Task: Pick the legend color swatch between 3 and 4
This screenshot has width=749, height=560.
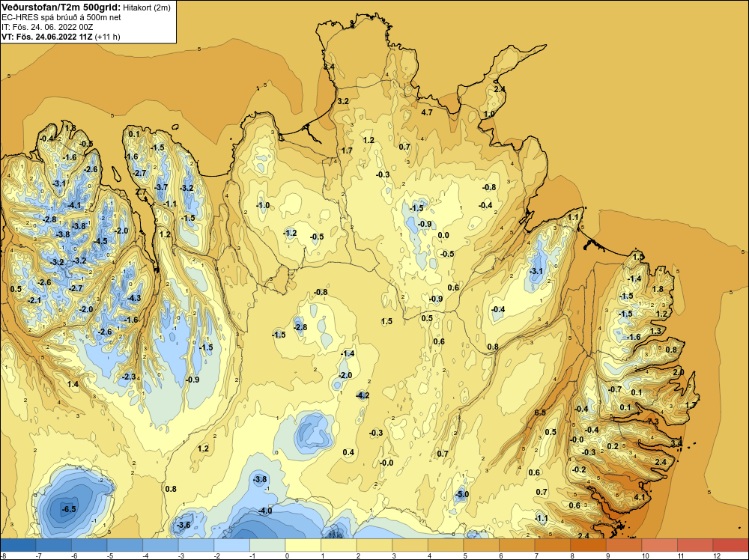Action: (x=410, y=545)
